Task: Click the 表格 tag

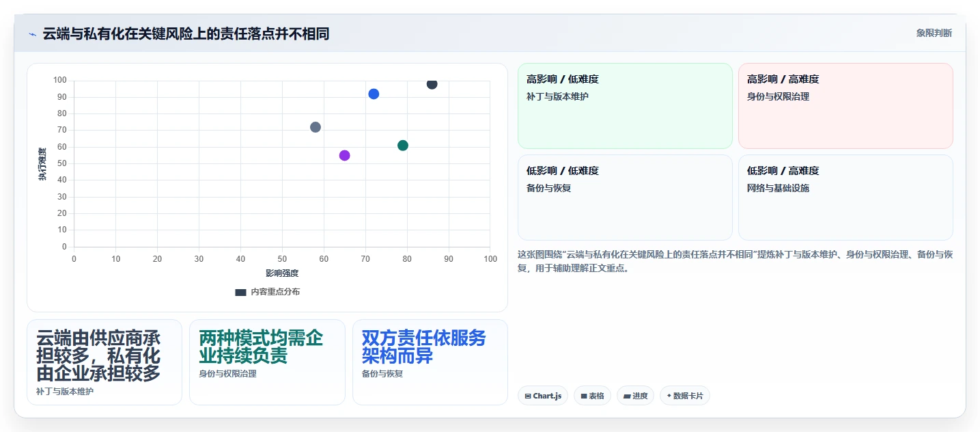Action: coord(592,396)
